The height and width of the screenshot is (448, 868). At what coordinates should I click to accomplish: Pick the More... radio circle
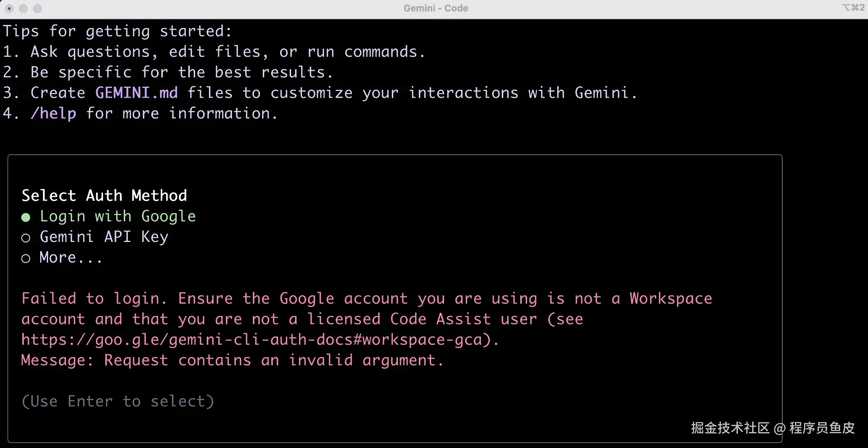(x=25, y=258)
